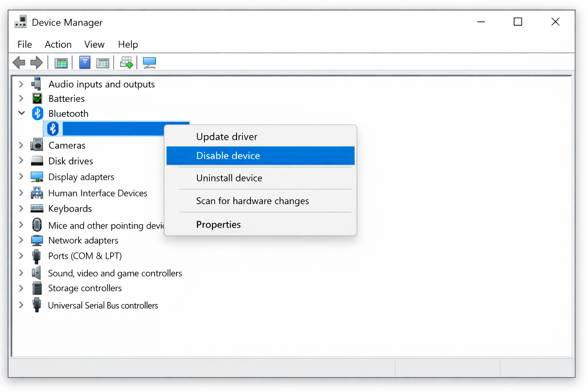Expand the Display adapters category
The width and height of the screenshot is (588, 392).
(21, 176)
